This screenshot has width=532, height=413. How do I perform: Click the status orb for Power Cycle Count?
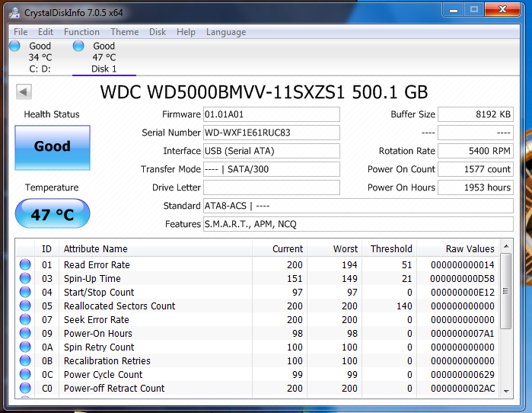(x=25, y=374)
